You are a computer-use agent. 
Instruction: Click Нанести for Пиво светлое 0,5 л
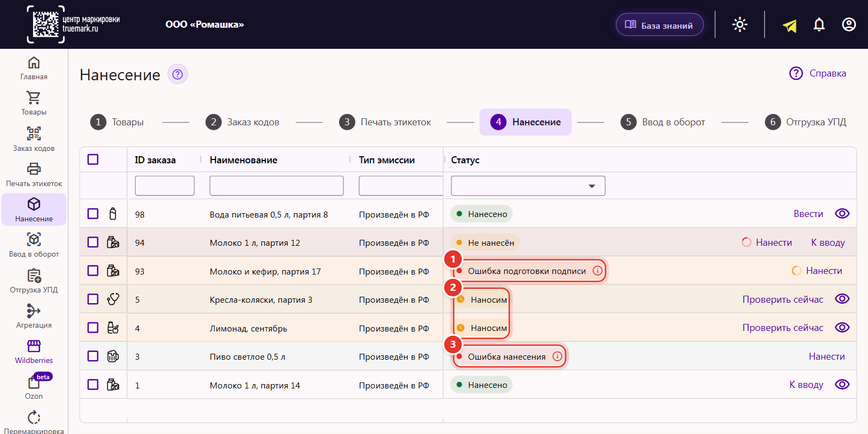(827, 356)
